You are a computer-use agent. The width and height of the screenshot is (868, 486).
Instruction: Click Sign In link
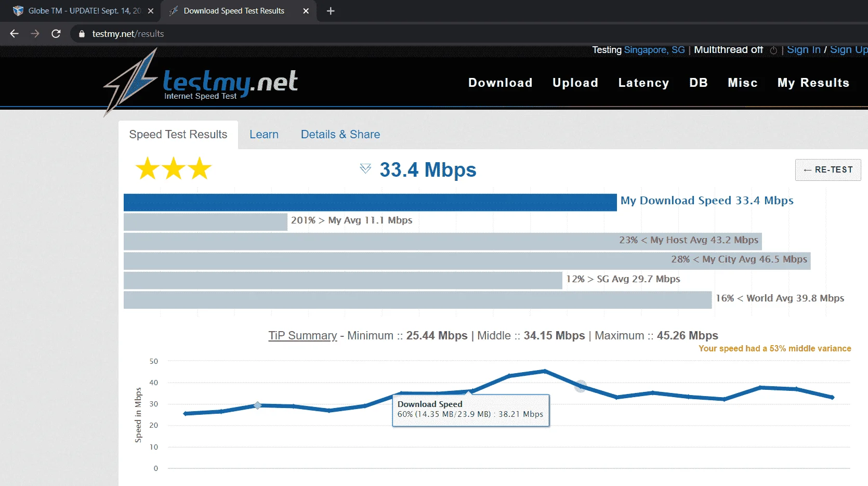tap(804, 50)
